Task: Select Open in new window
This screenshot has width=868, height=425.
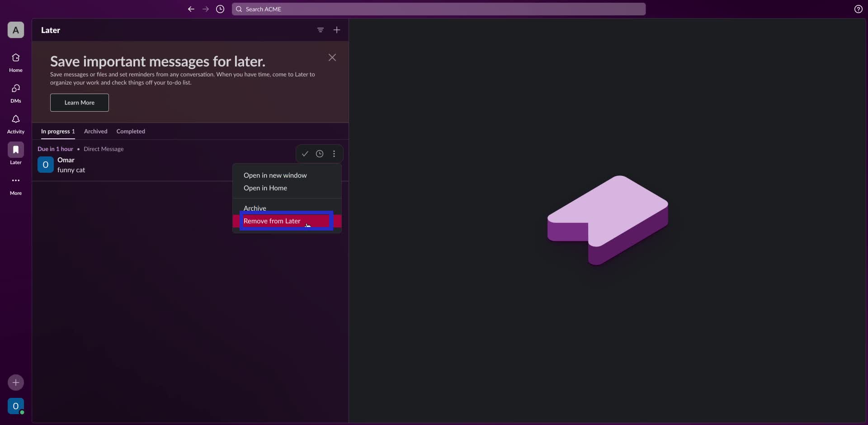Action: pos(275,175)
